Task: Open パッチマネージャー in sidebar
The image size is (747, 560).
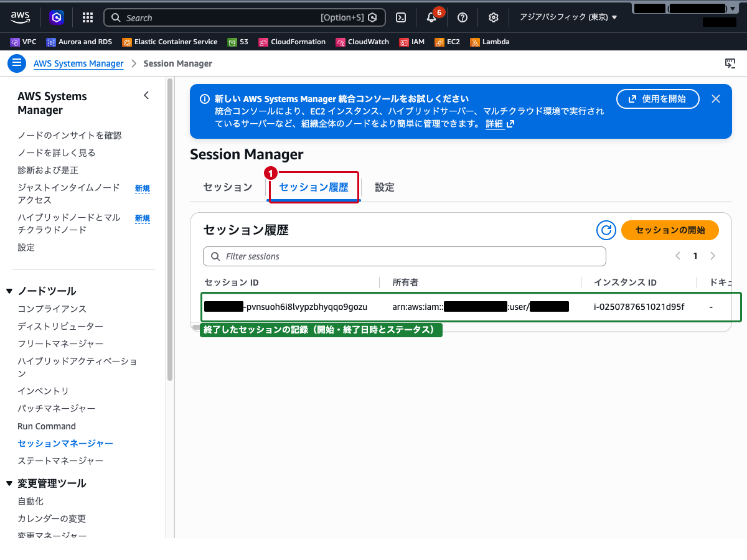Action: (57, 409)
